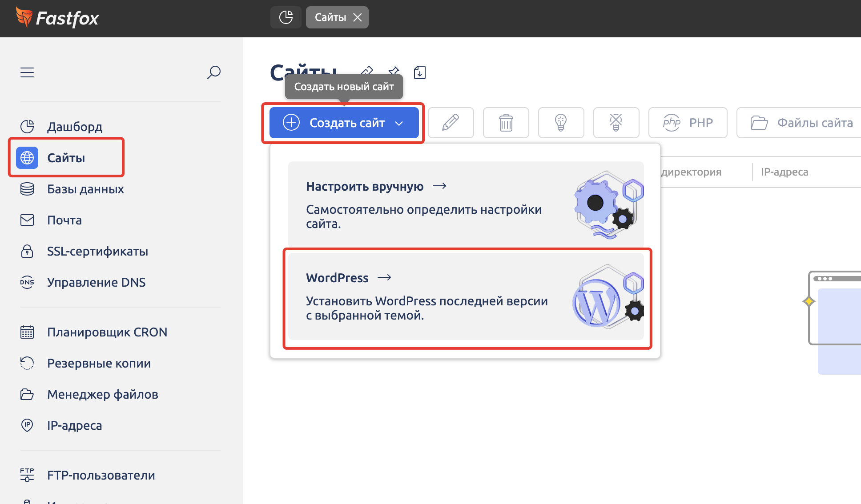Open sidebar search with magnifier icon
This screenshot has width=861, height=504.
coord(214,72)
